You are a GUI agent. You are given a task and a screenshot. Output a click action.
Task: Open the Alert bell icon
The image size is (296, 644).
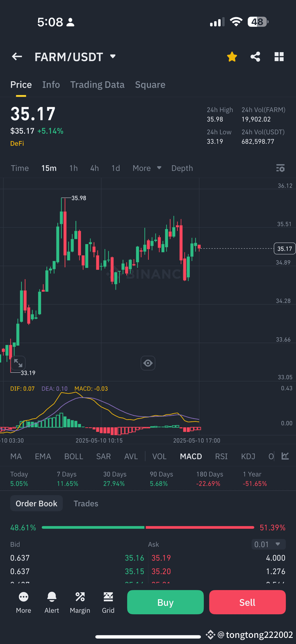(52, 602)
